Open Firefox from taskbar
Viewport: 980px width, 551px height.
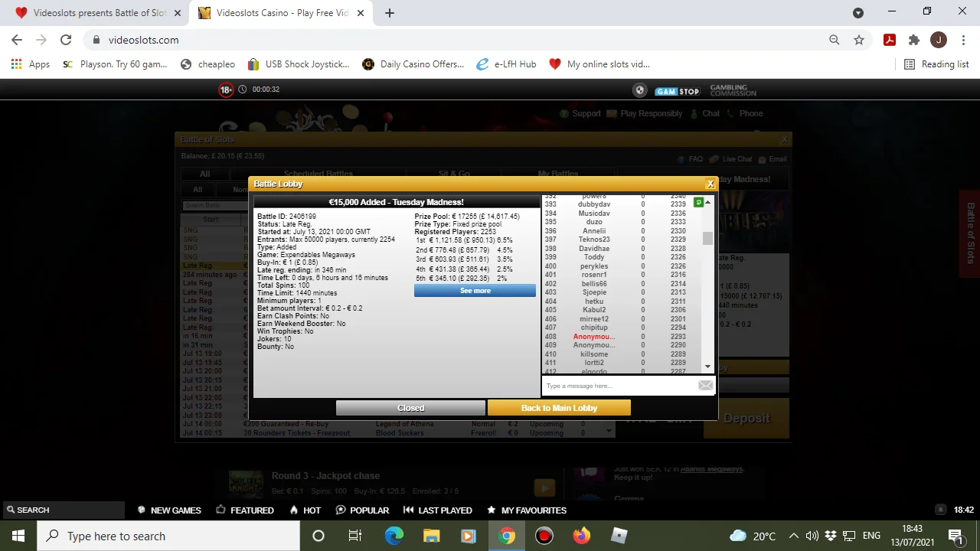pos(582,536)
